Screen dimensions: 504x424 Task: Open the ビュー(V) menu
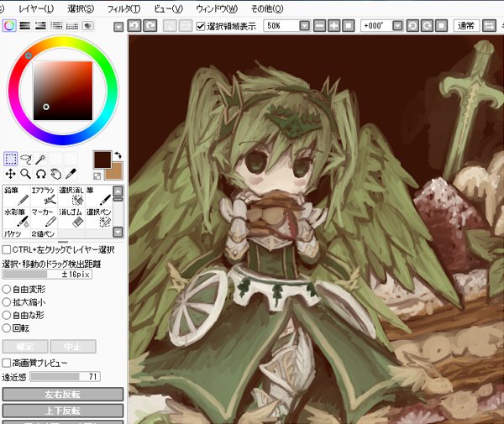tap(169, 8)
